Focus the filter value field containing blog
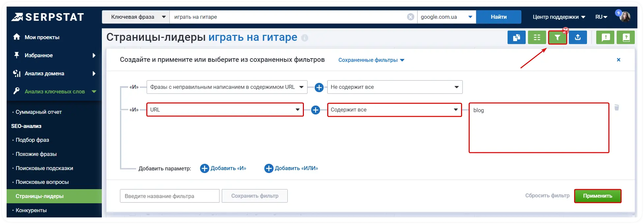Image resolution: width=644 pixels, height=224 pixels. (539, 128)
